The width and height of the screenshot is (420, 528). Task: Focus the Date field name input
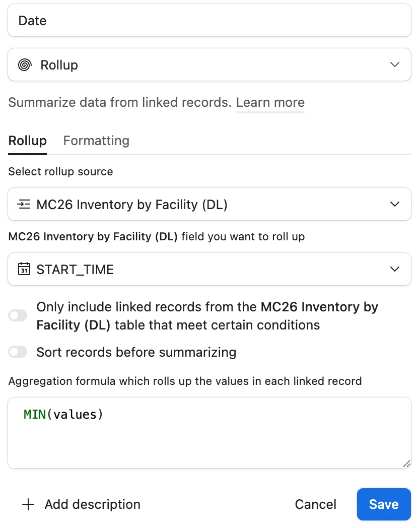[x=209, y=21]
